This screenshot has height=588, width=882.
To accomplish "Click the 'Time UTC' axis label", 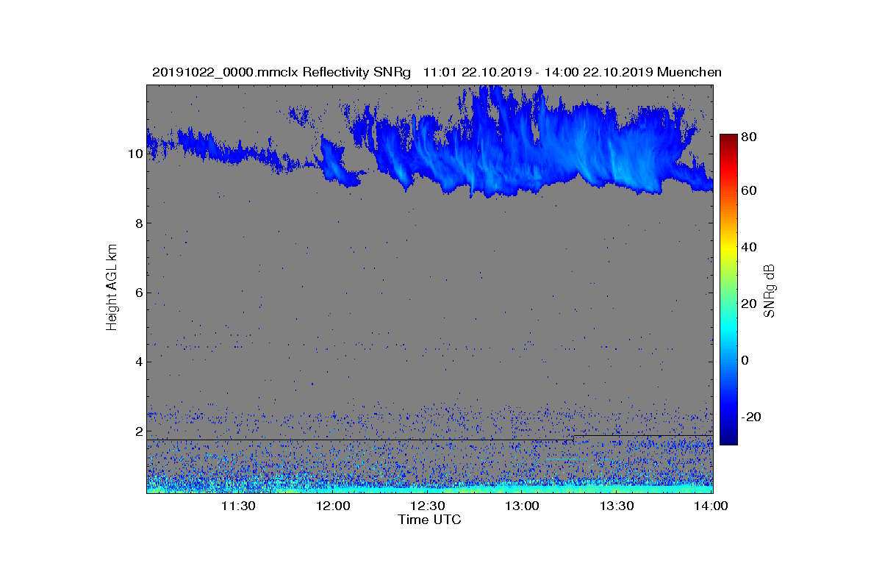I will [430, 520].
